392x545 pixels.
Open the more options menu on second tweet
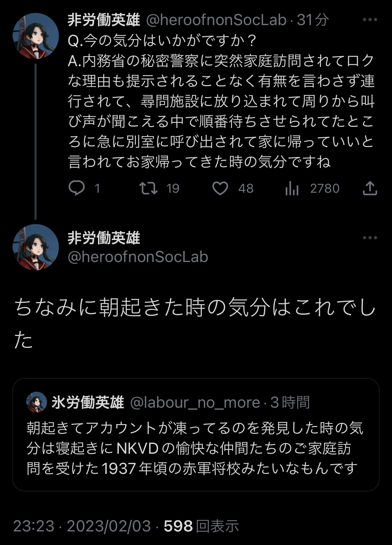(x=370, y=238)
